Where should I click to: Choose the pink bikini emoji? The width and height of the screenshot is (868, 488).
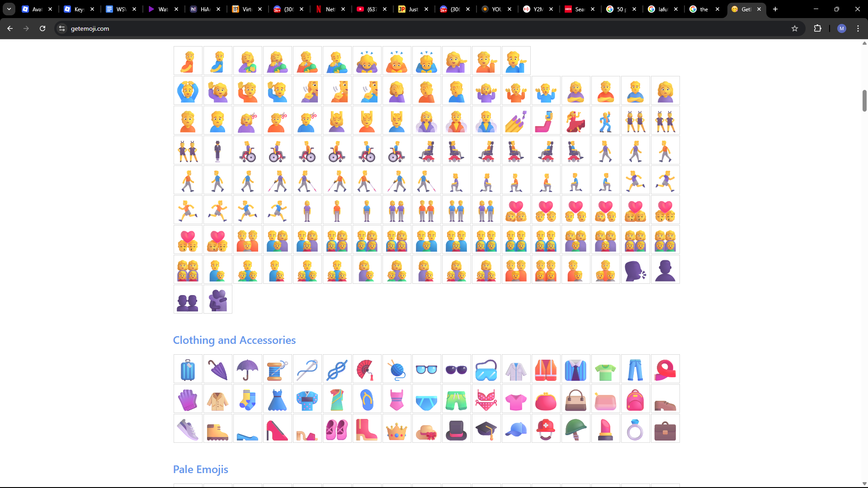coord(486,399)
